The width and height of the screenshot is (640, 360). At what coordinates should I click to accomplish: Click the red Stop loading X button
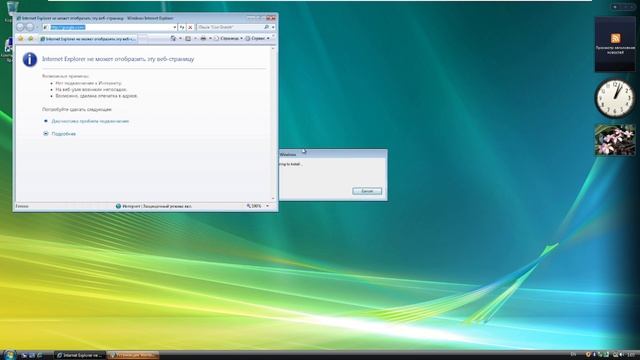[x=190, y=27]
